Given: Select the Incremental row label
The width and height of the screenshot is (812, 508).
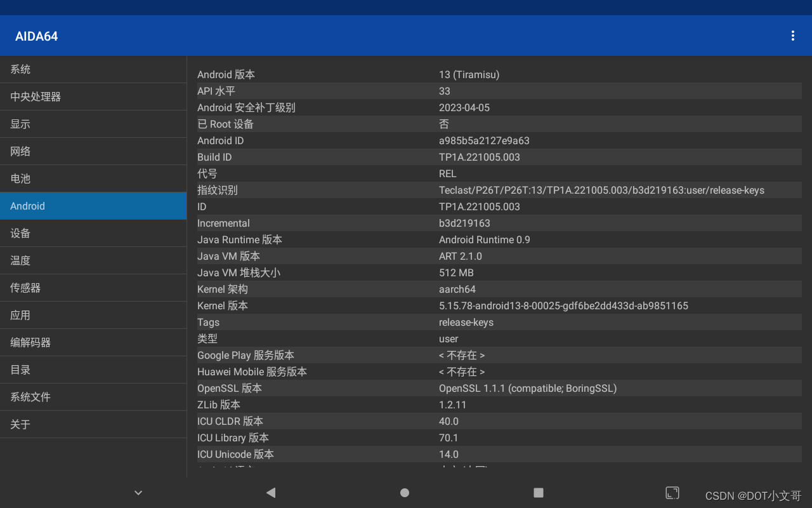Looking at the screenshot, I should coord(223,223).
